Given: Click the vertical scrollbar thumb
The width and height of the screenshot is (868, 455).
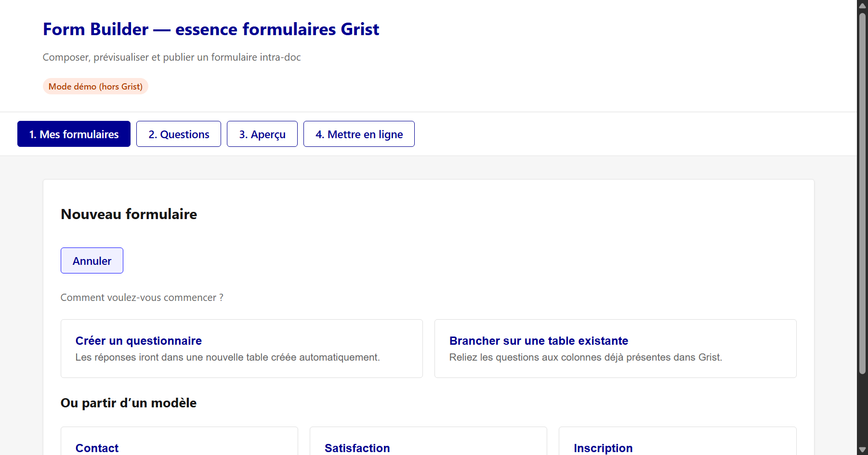Looking at the screenshot, I should click(x=862, y=193).
